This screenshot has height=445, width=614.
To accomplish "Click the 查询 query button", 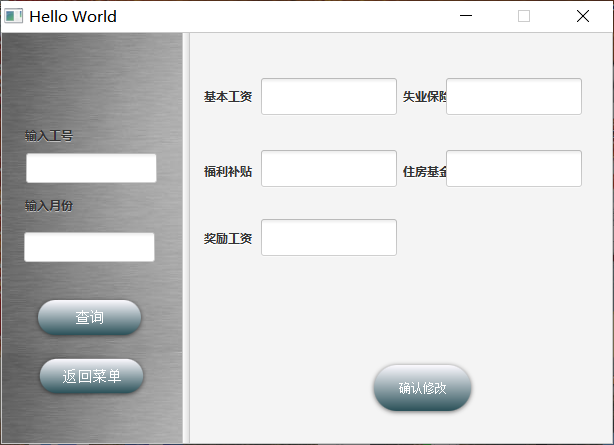I will (89, 318).
